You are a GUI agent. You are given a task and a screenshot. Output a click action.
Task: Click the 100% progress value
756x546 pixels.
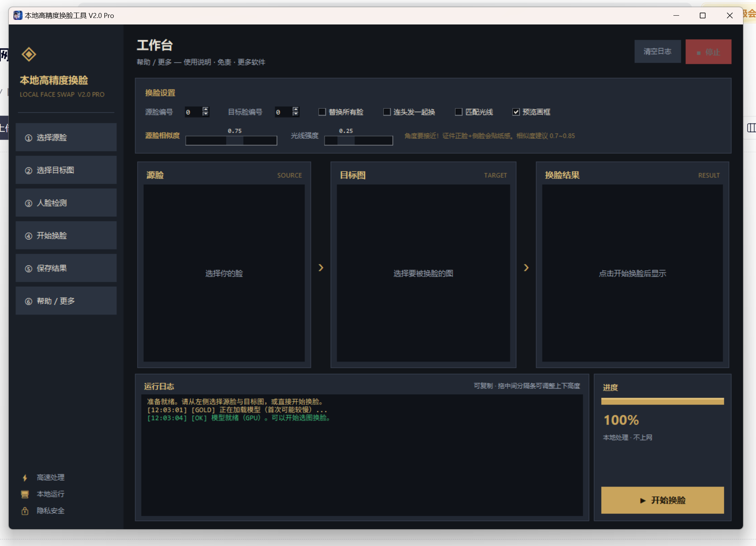[621, 420]
